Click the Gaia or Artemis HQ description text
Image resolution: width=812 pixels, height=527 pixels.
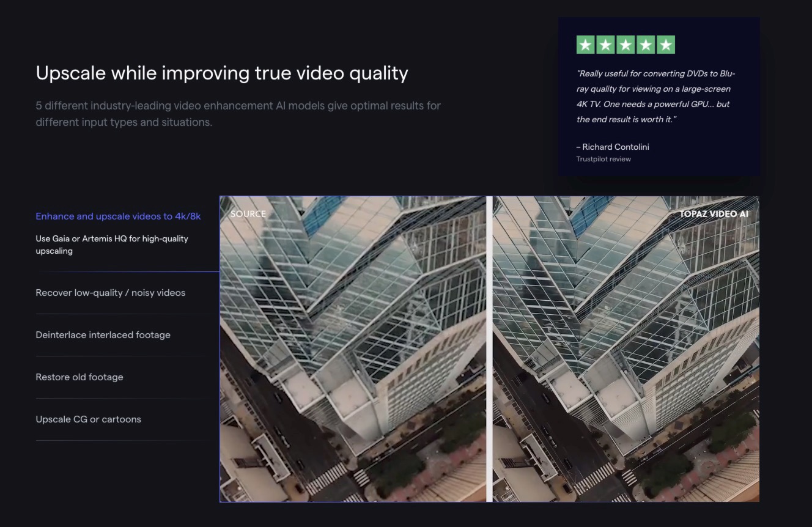click(112, 245)
